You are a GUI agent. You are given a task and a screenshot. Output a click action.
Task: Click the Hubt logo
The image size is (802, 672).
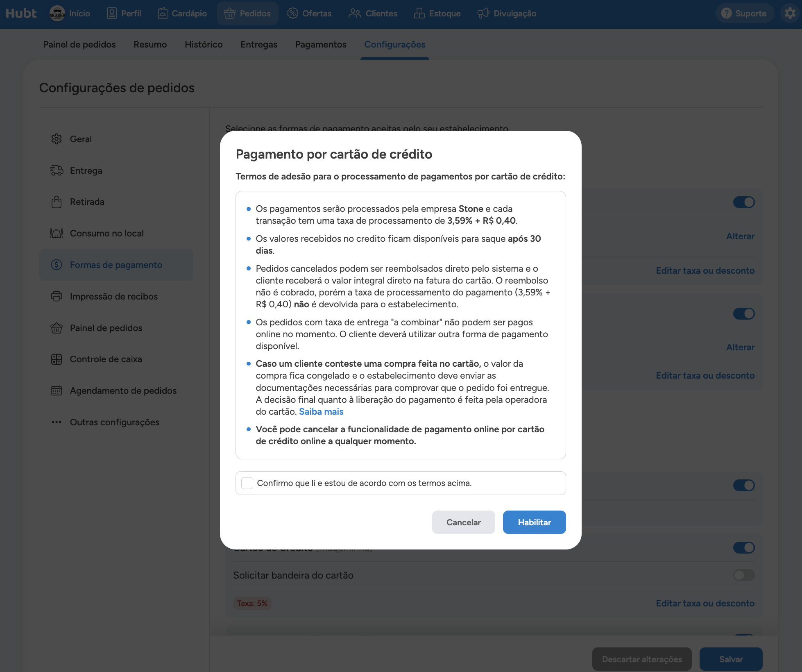pos(21,14)
